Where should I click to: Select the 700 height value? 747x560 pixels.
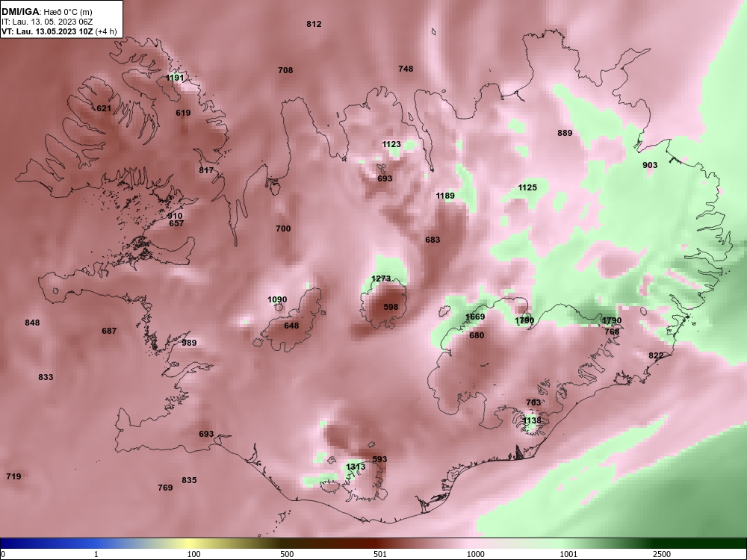pyautogui.click(x=283, y=228)
